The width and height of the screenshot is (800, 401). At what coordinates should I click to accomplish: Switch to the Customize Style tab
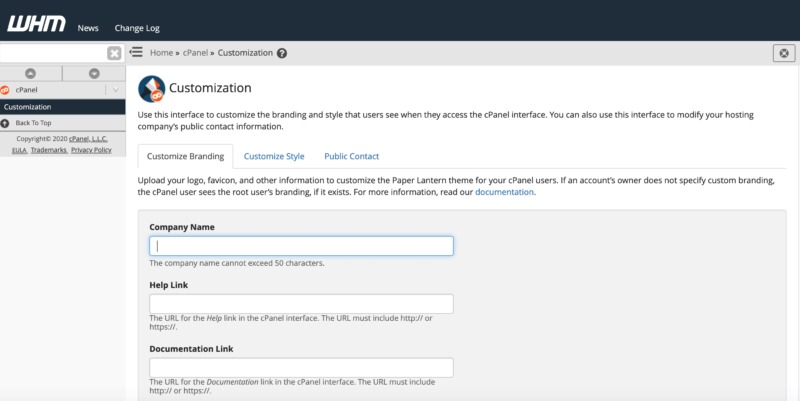[x=274, y=156]
